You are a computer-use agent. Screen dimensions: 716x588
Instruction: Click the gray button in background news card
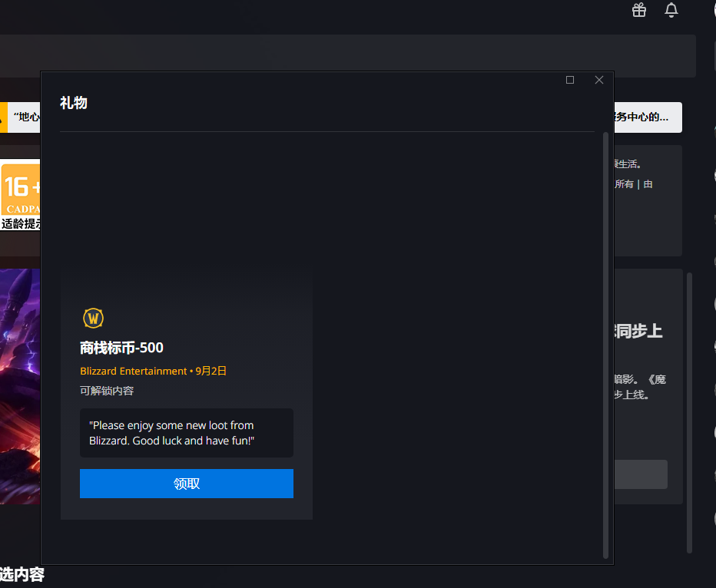[x=641, y=474]
